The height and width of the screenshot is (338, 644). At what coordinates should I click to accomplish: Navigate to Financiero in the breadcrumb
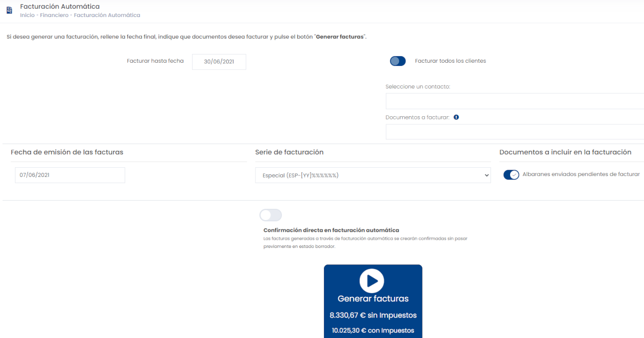54,15
